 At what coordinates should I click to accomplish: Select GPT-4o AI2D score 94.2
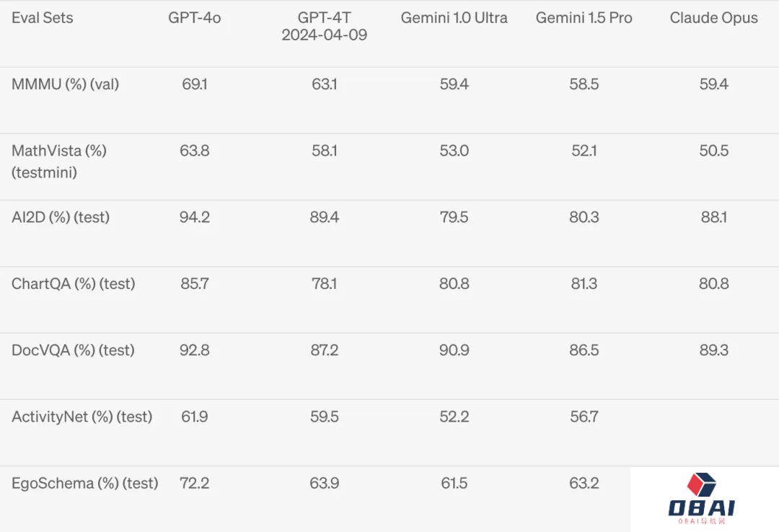[x=194, y=217]
